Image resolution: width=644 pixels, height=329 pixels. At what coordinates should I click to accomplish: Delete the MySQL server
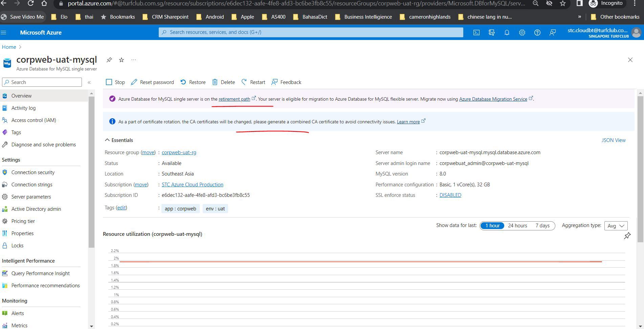(x=224, y=82)
